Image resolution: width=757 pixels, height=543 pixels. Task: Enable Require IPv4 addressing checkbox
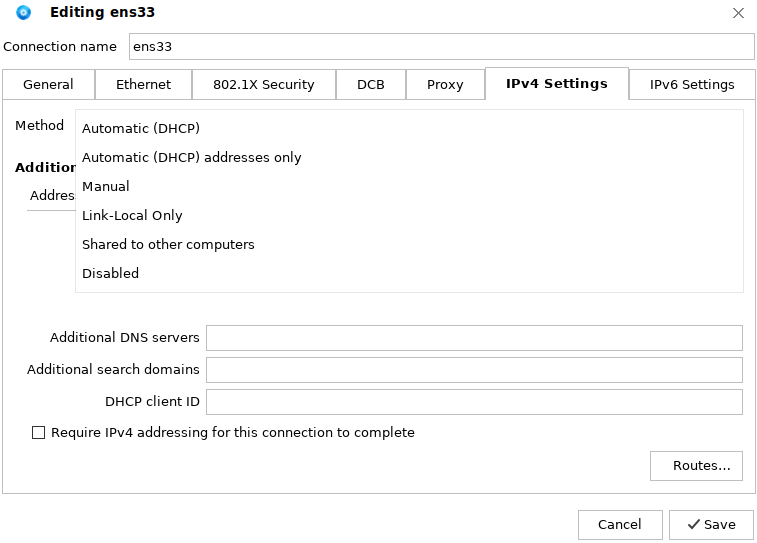(39, 433)
